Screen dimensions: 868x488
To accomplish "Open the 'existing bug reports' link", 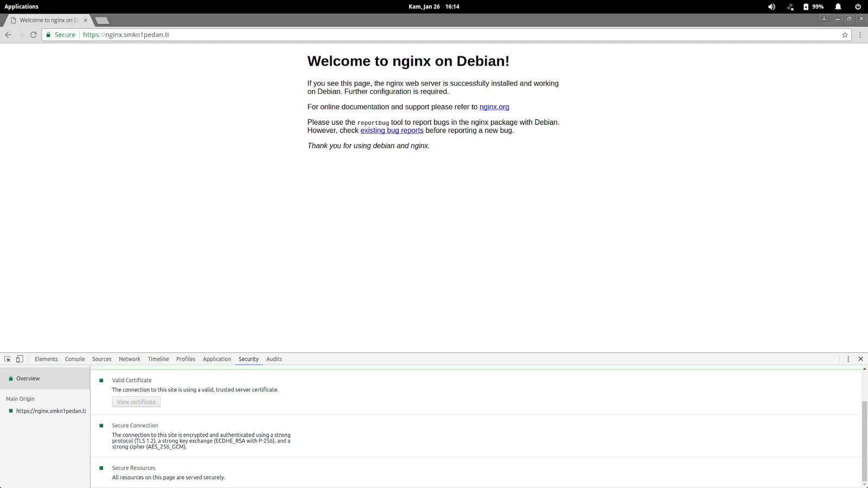I will (392, 131).
